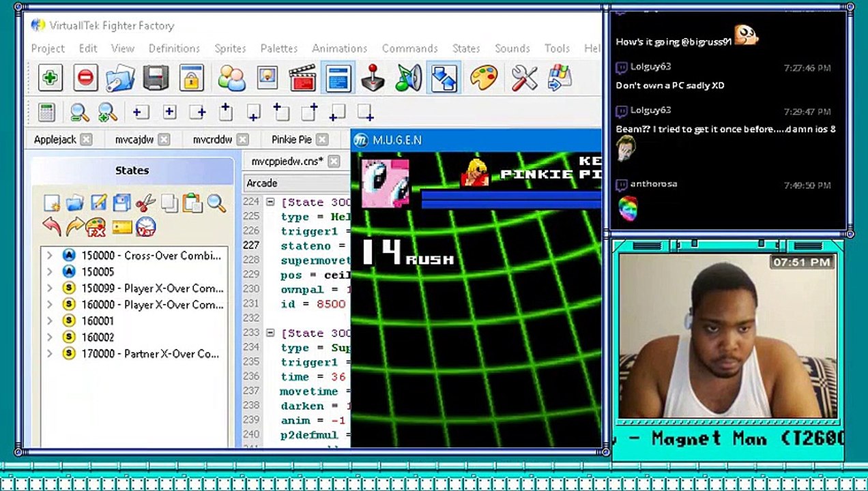Zoom out with the minus magnifier icon
868x491 pixels.
coord(79,113)
